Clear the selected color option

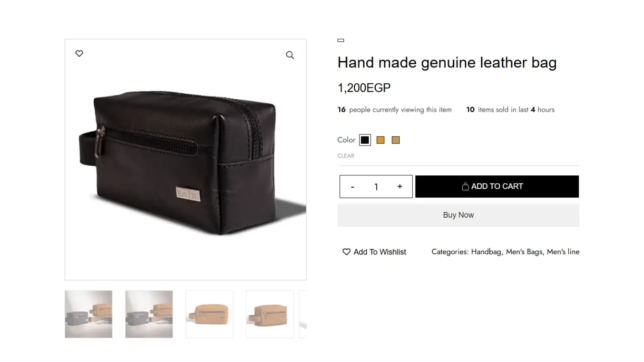click(x=346, y=156)
